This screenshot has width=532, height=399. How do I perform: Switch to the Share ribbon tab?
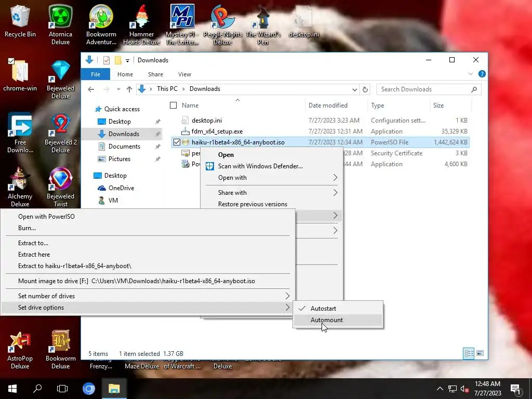(x=155, y=74)
